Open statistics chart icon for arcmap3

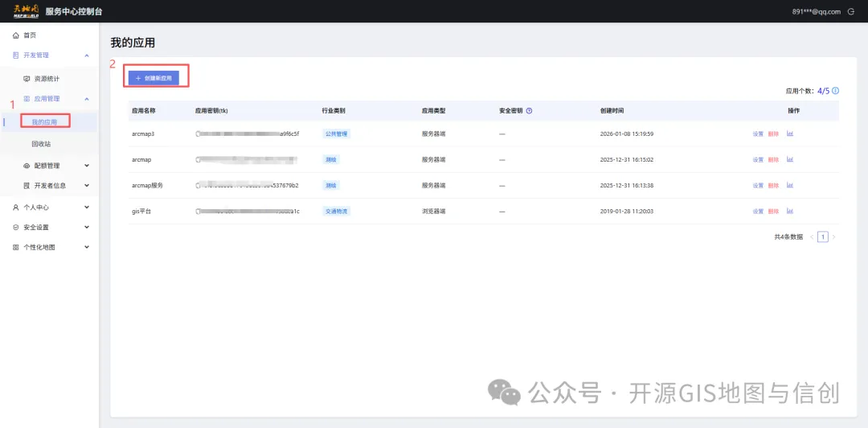tap(790, 134)
